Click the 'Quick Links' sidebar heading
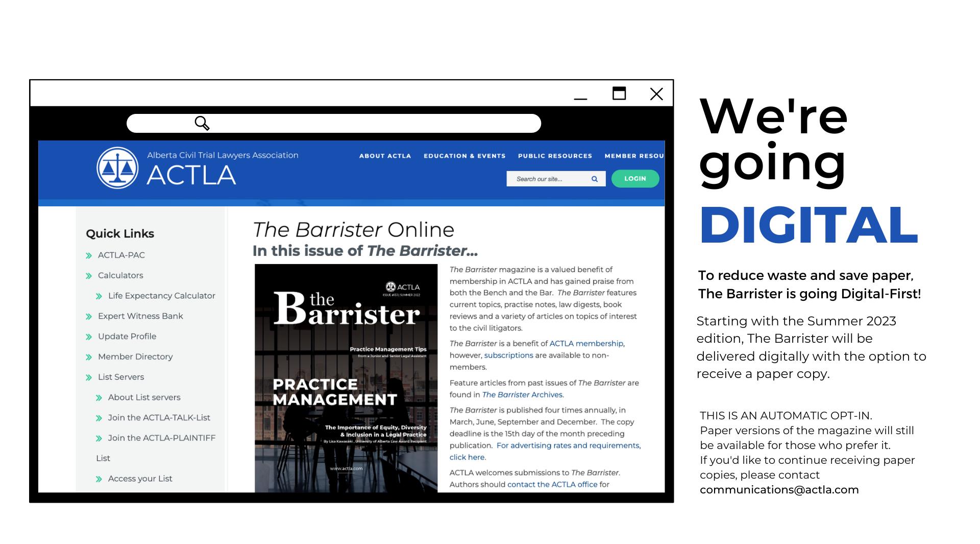This screenshot has height=544, width=980. tap(120, 234)
